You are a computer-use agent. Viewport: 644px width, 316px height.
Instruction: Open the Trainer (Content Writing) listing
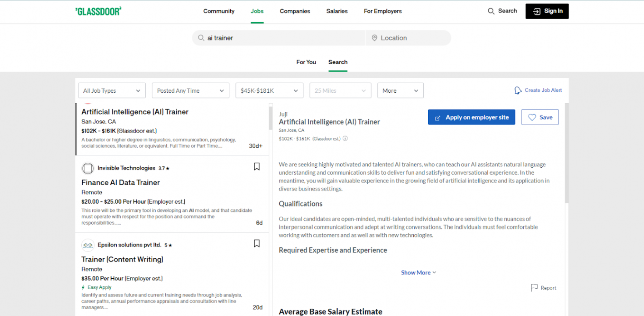click(122, 259)
